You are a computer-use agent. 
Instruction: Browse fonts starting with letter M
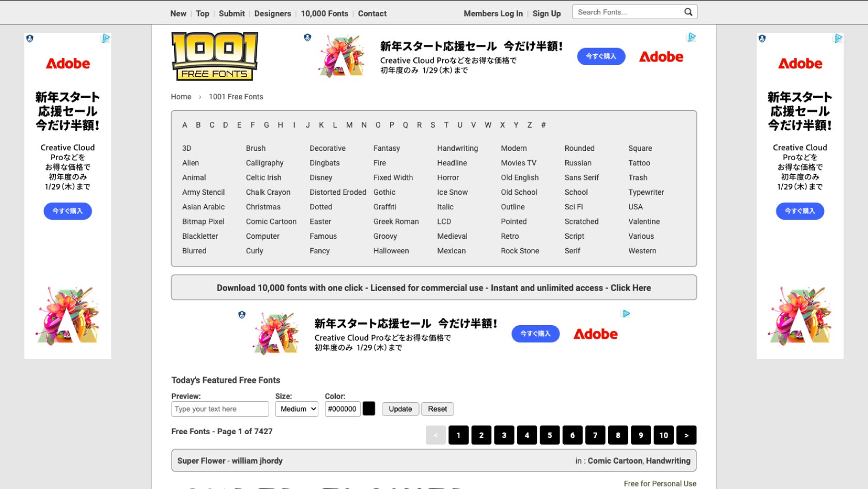pyautogui.click(x=349, y=125)
